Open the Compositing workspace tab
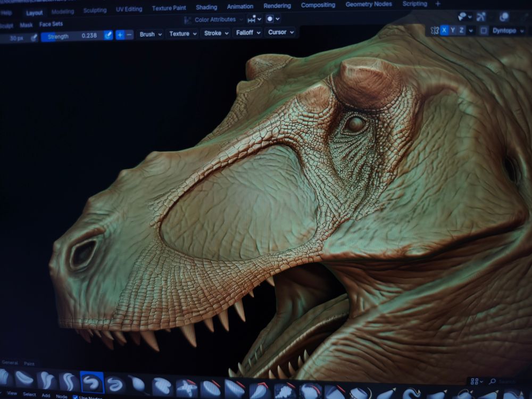The image size is (532, 399). (x=318, y=5)
